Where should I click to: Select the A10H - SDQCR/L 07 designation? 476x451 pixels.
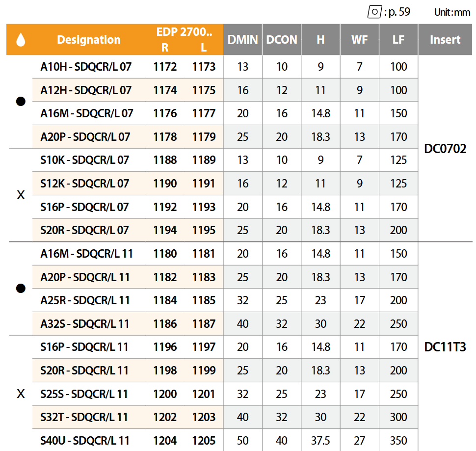pos(86,67)
